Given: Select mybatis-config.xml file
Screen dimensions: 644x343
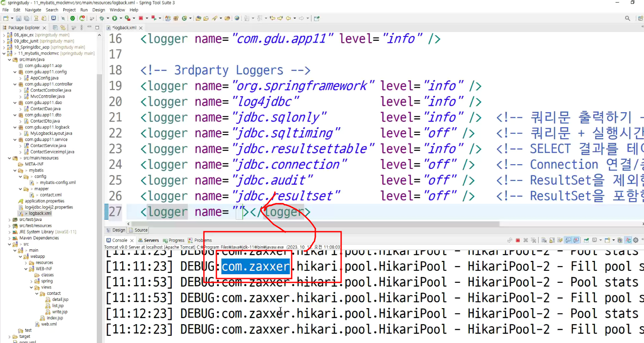Looking at the screenshot, I should pyautogui.click(x=58, y=183).
